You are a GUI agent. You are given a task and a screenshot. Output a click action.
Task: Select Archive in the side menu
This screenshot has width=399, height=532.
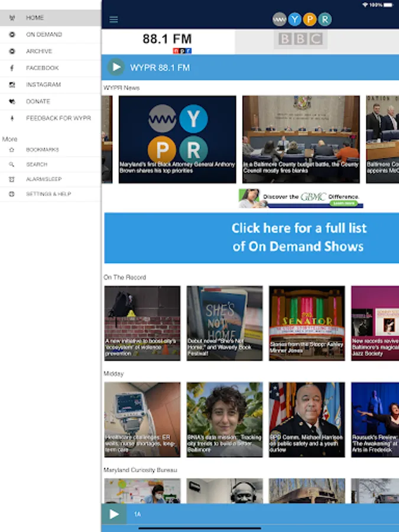click(x=50, y=51)
